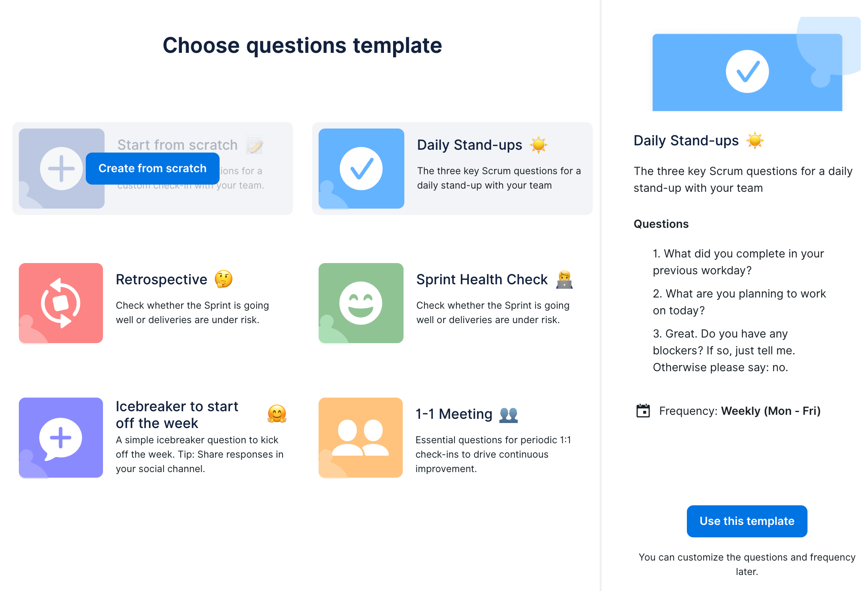Click the Retrospective cycle arrows icon
The image size is (868, 591).
pyautogui.click(x=61, y=303)
